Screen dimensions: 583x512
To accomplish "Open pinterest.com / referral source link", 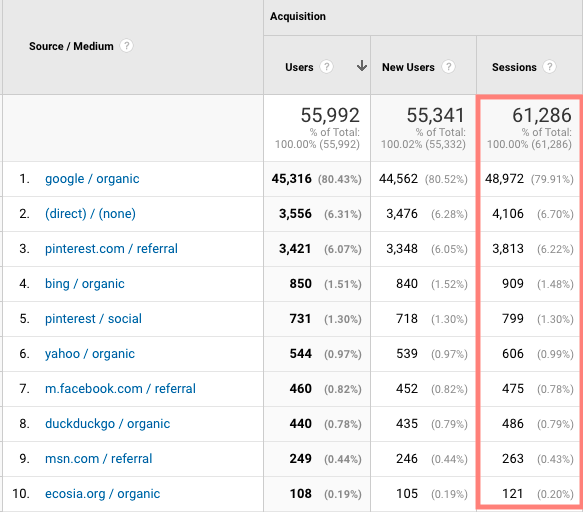I will click(x=111, y=249).
